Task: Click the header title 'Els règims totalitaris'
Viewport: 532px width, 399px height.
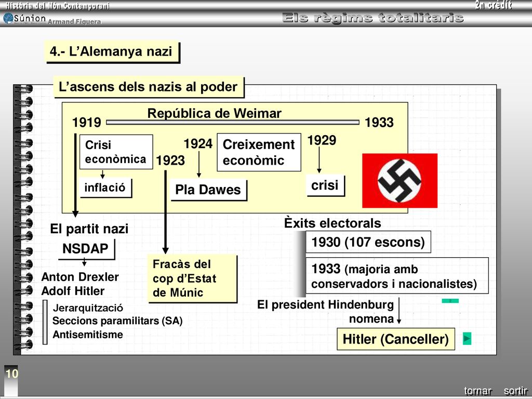Action: (x=373, y=18)
